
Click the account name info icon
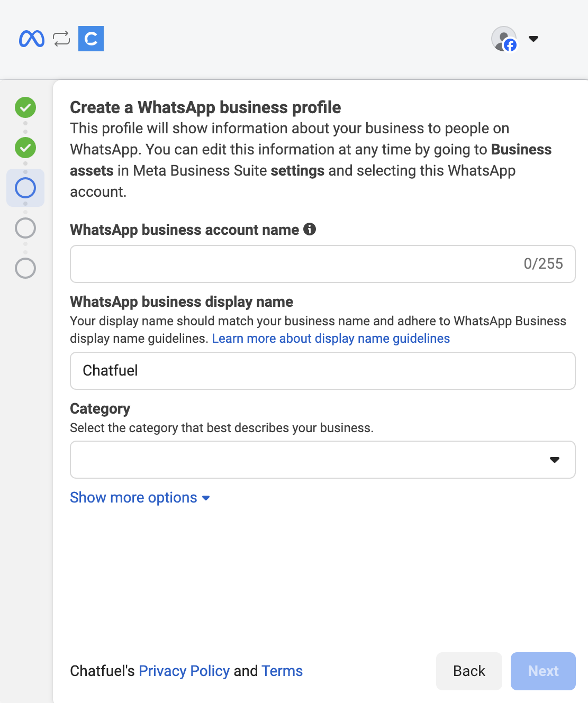[x=310, y=229]
